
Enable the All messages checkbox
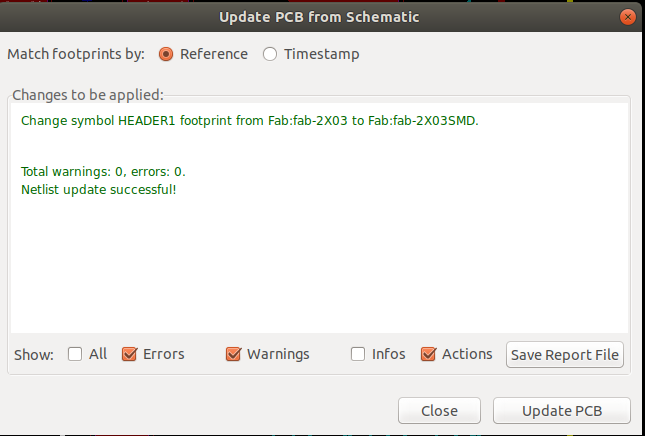click(75, 354)
